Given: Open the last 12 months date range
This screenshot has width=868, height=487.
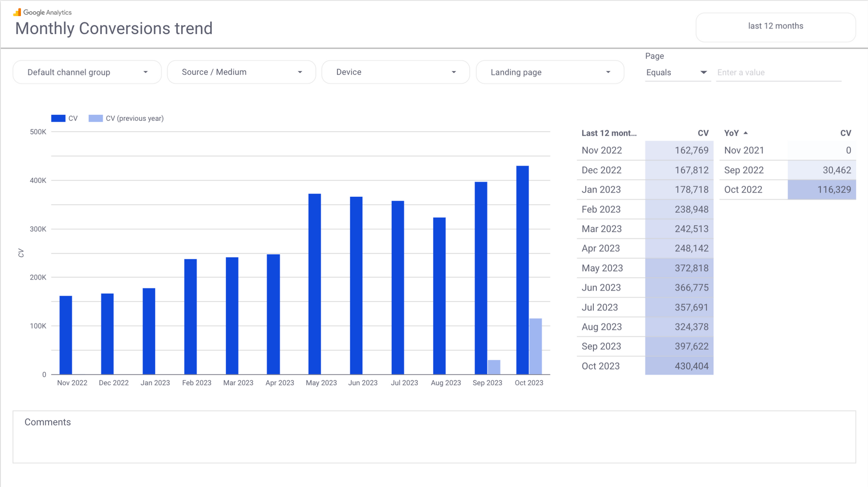Looking at the screenshot, I should click(x=775, y=26).
